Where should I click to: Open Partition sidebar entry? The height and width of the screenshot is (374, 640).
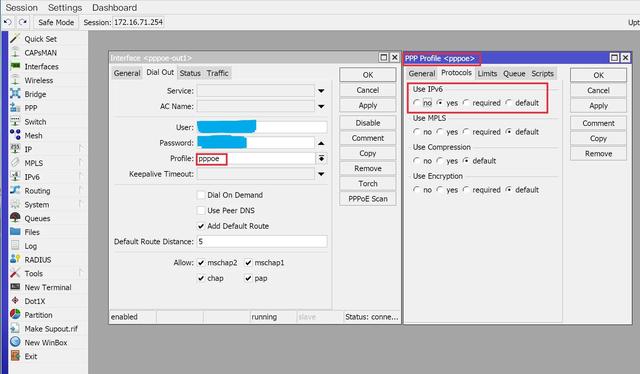(38, 315)
